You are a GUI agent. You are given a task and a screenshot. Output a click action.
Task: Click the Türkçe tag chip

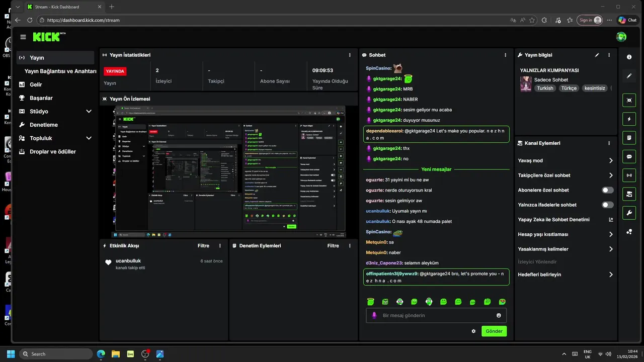(x=569, y=88)
